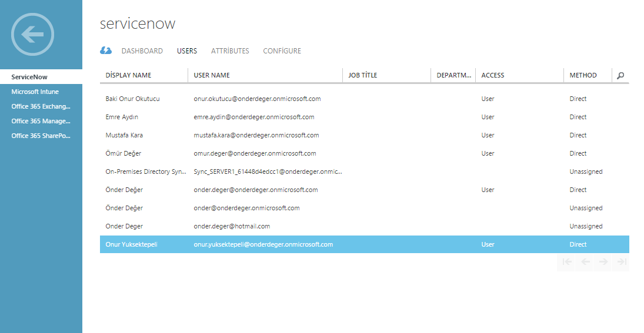Select the Emre Aydın user row
This screenshot has height=333, width=644.
(x=364, y=117)
